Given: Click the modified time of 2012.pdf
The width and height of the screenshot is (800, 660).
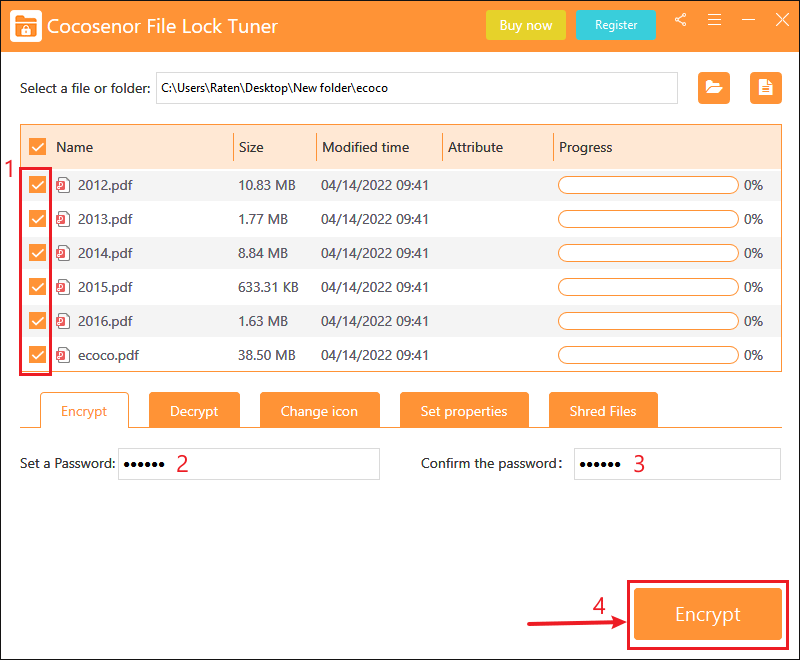Looking at the screenshot, I should click(x=374, y=185).
